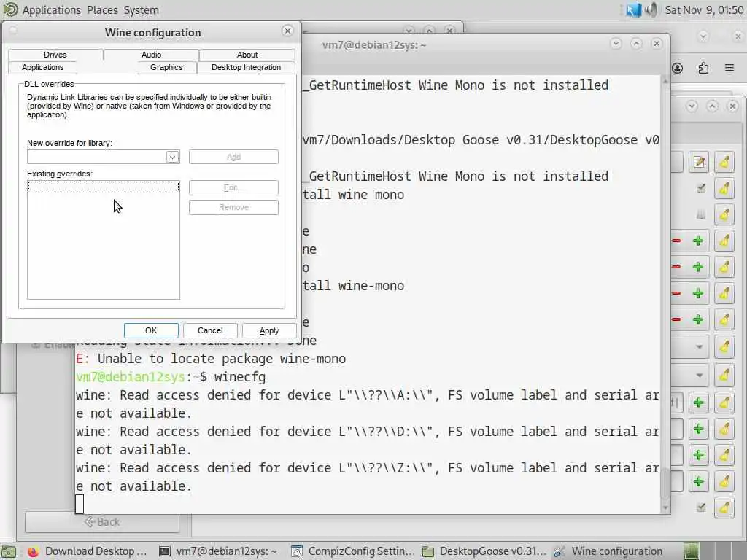This screenshot has height=560, width=747.
Task: Click the reset broom beside the unchecked CompizConfig checkbox
Action: click(724, 215)
